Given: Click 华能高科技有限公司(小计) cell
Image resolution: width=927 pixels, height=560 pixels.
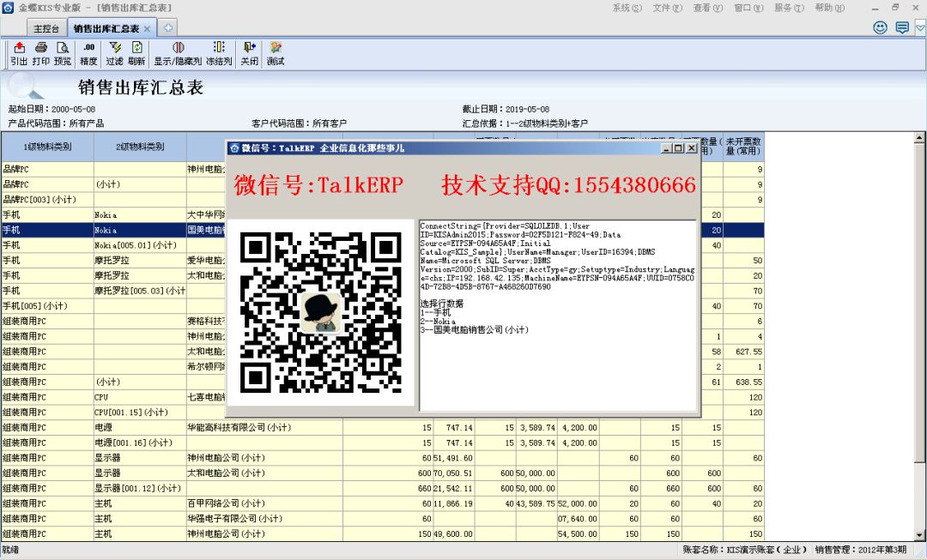Looking at the screenshot, I should (264, 427).
